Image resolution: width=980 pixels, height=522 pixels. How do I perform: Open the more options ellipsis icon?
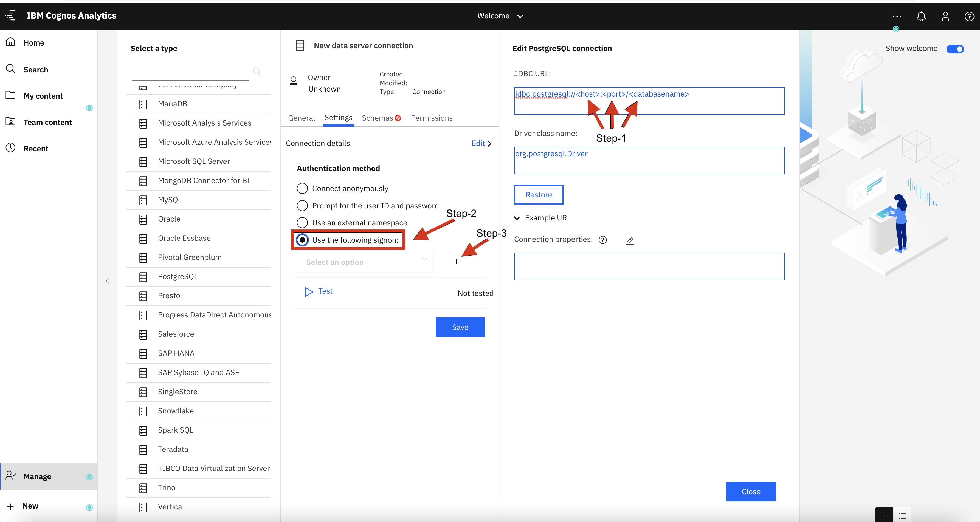tap(897, 16)
